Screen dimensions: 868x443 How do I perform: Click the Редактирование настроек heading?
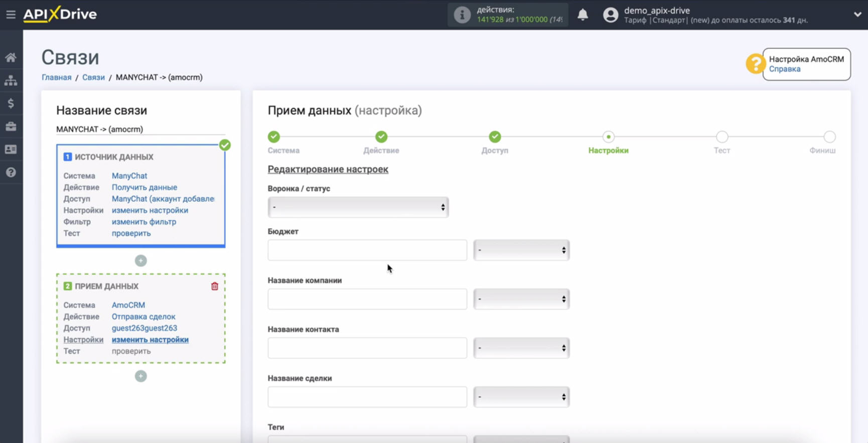click(x=328, y=170)
